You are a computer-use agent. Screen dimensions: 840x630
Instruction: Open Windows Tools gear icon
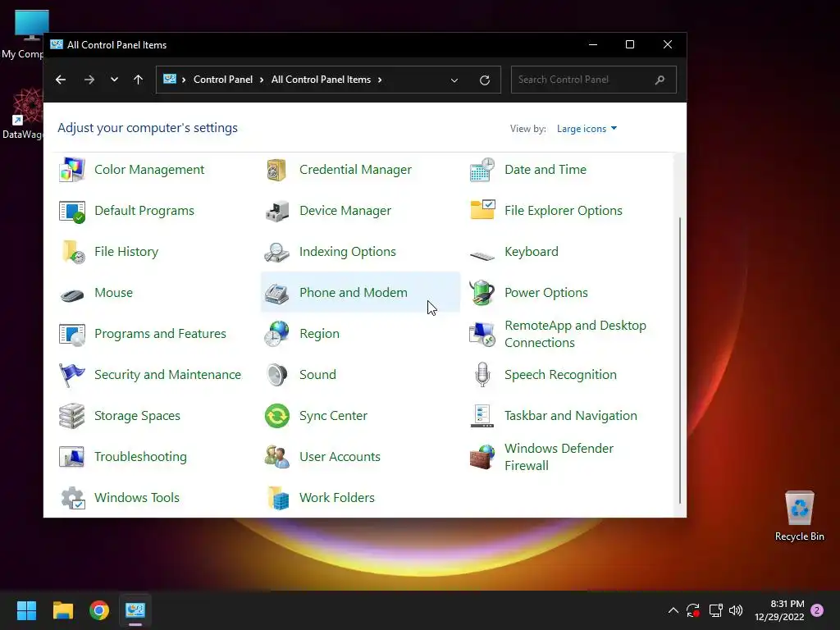[x=72, y=498]
